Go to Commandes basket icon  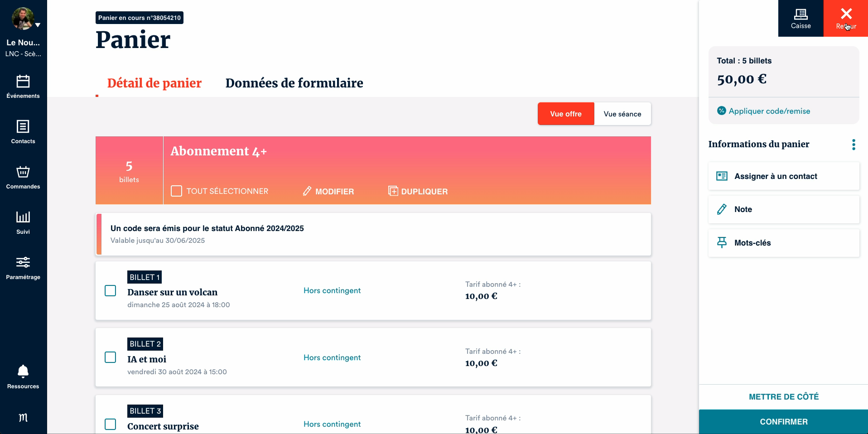tap(23, 172)
